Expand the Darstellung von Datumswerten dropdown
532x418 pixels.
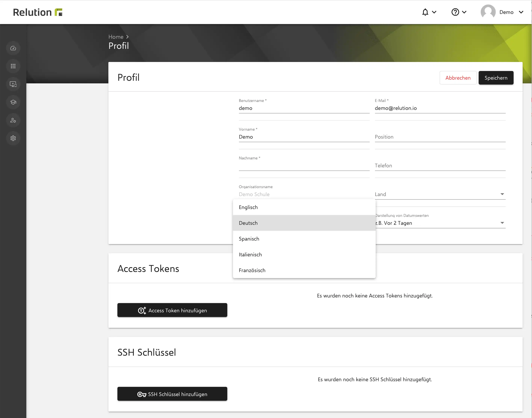coord(440,223)
